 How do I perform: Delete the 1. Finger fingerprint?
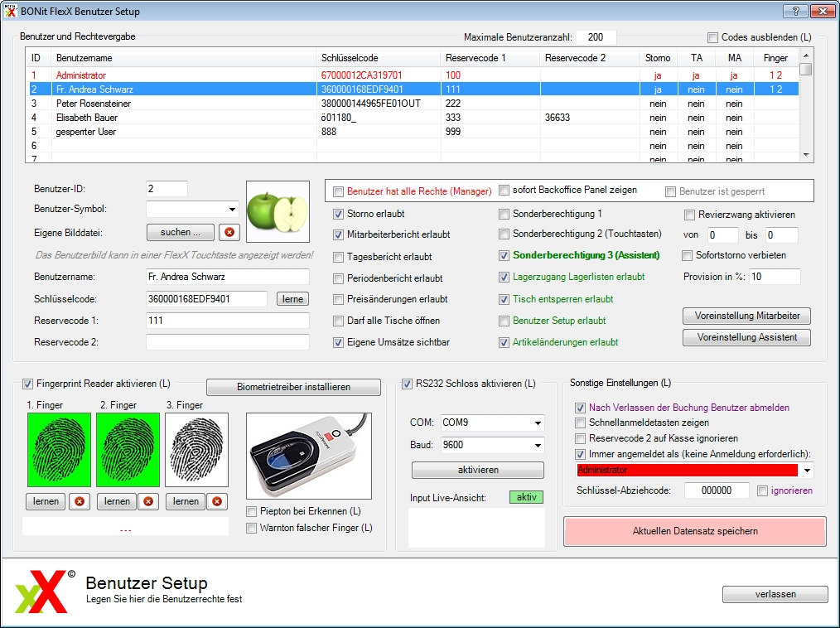(80, 501)
